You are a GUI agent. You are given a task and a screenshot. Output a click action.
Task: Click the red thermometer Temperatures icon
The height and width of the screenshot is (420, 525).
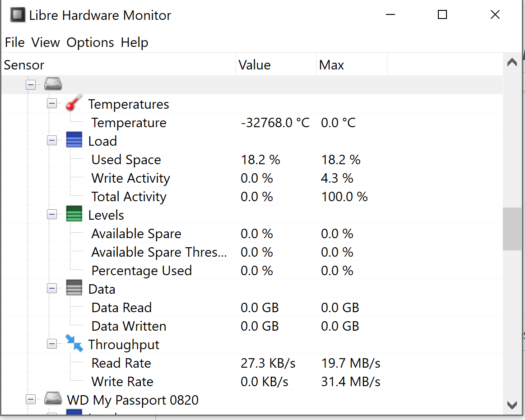point(74,103)
